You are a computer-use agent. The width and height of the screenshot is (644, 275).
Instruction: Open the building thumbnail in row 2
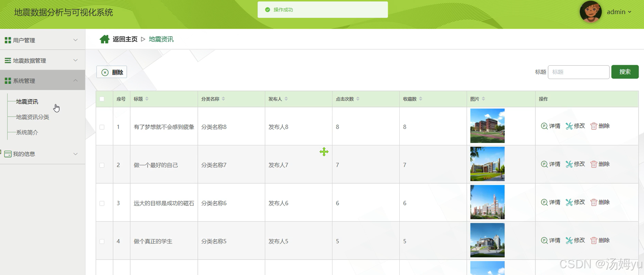(487, 164)
